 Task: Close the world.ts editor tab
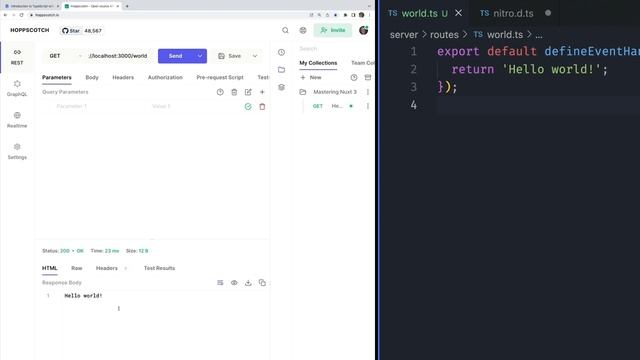pyautogui.click(x=459, y=13)
